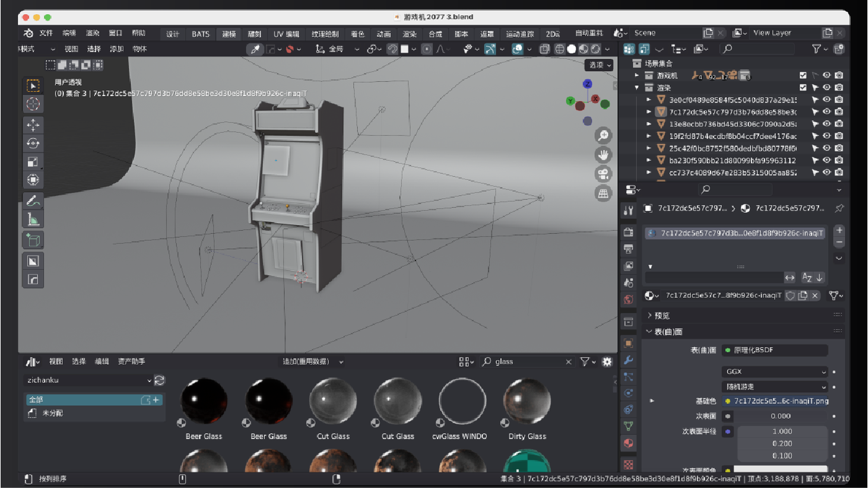This screenshot has height=488, width=868.
Task: Switch to orthographic grid view icon
Action: (x=603, y=194)
